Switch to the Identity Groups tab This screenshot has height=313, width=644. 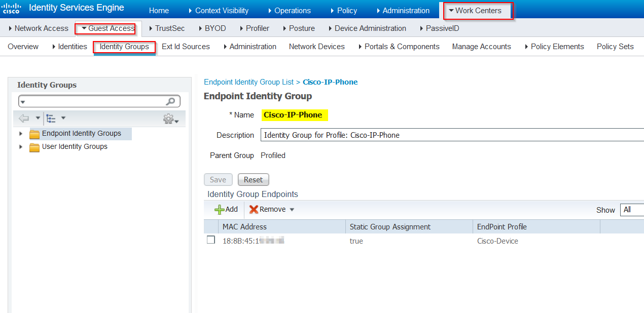[x=124, y=47]
